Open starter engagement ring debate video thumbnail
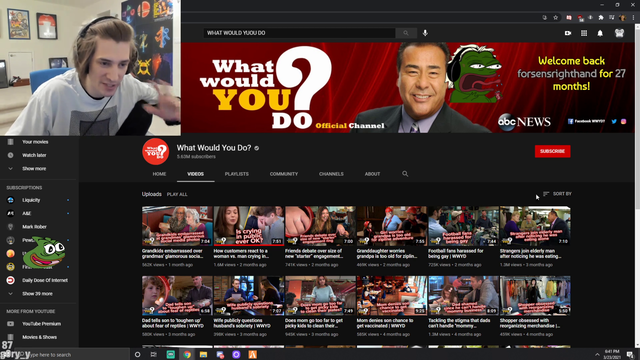This screenshot has height=360, width=640. [x=320, y=226]
